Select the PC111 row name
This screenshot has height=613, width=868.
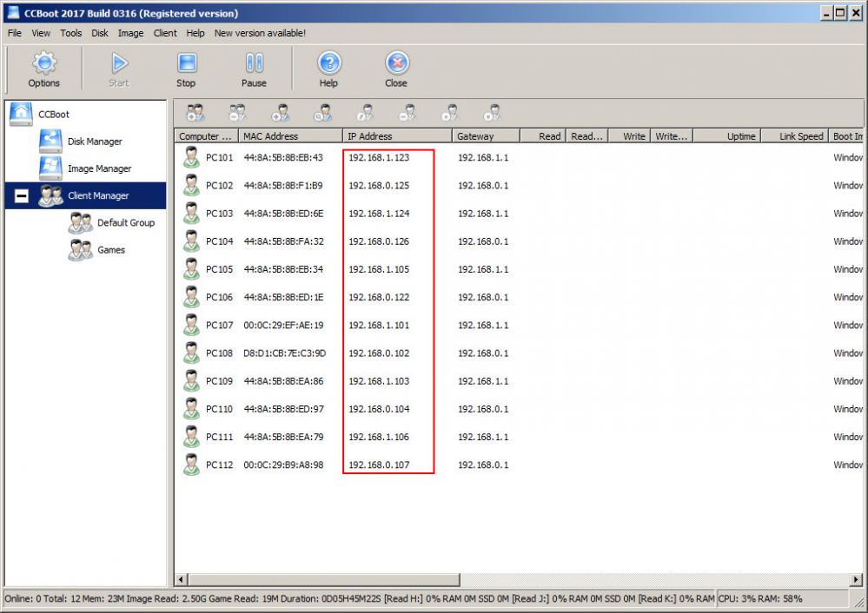click(219, 437)
